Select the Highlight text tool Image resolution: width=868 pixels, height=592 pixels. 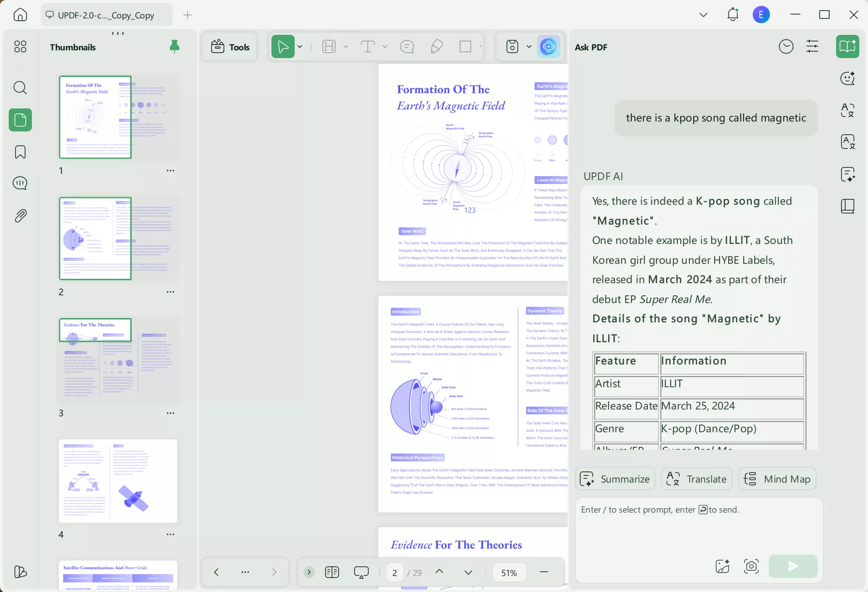pyautogui.click(x=329, y=46)
